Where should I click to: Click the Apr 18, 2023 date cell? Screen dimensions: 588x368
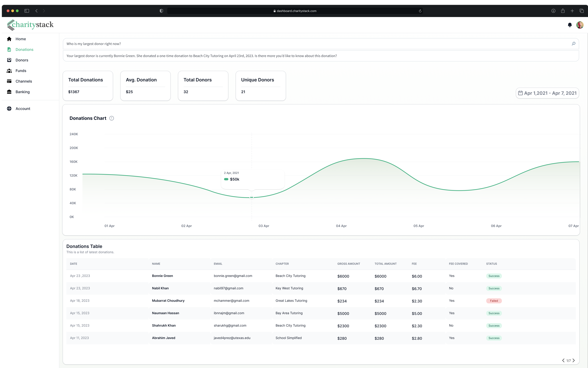click(80, 301)
